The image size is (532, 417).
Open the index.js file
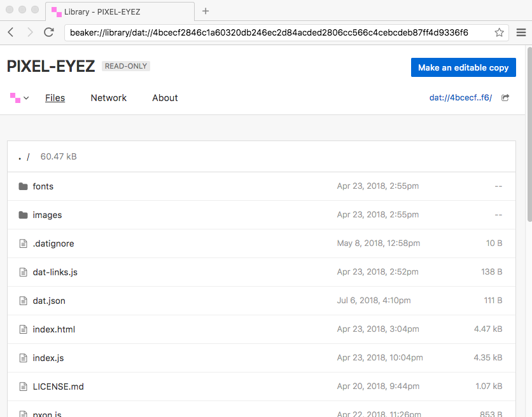48,358
